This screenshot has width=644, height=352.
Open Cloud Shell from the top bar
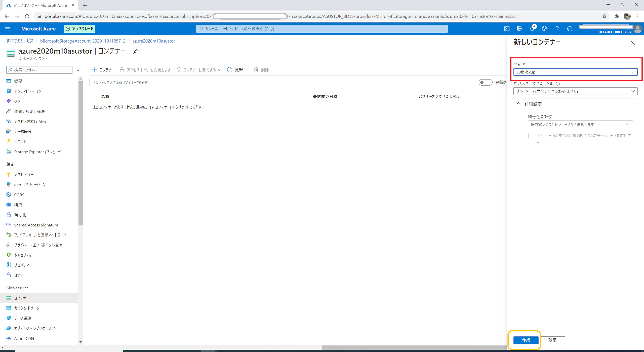(507, 29)
